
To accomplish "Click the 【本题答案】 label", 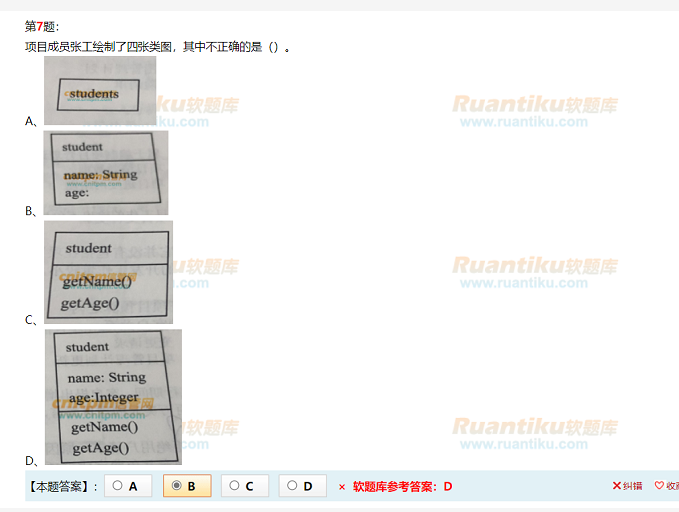I will click(63, 487).
